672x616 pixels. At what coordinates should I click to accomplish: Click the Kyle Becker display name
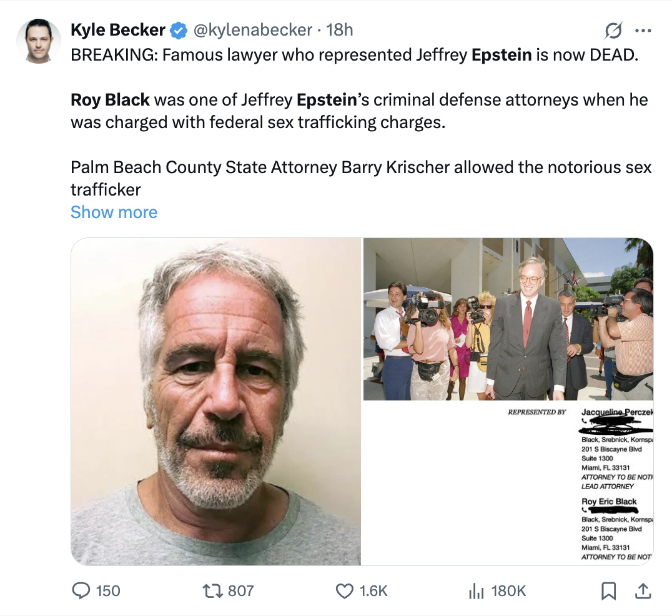point(118,29)
